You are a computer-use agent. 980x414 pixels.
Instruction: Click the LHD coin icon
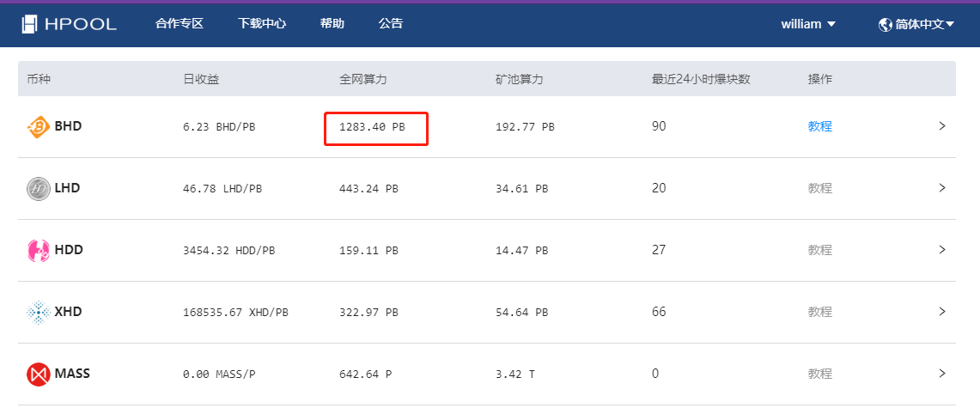click(39, 188)
